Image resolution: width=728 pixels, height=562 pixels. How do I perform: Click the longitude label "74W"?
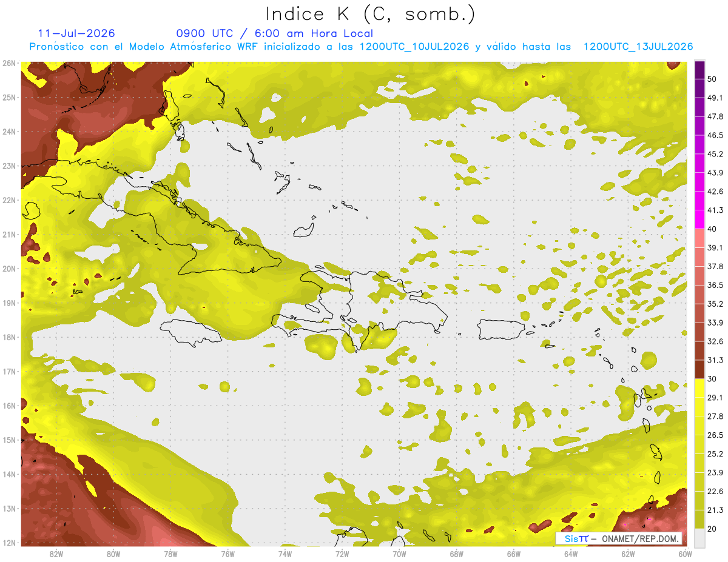285,554
